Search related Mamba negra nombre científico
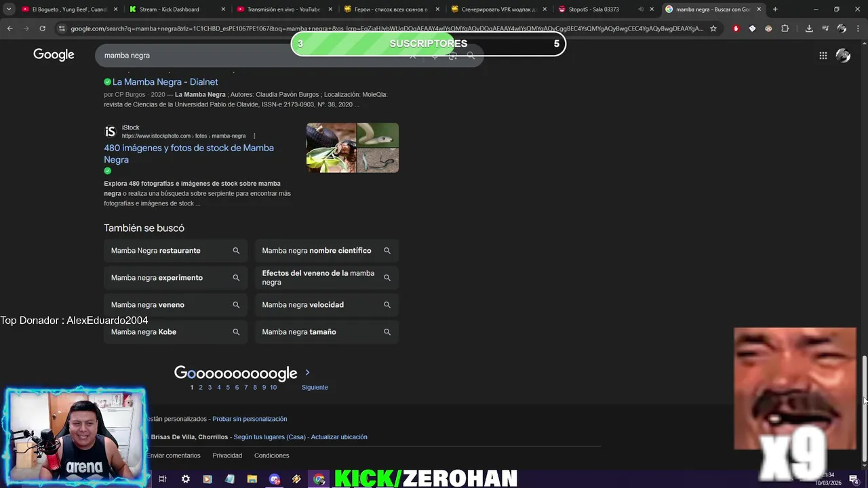The height and width of the screenshot is (488, 868). pyautogui.click(x=326, y=251)
